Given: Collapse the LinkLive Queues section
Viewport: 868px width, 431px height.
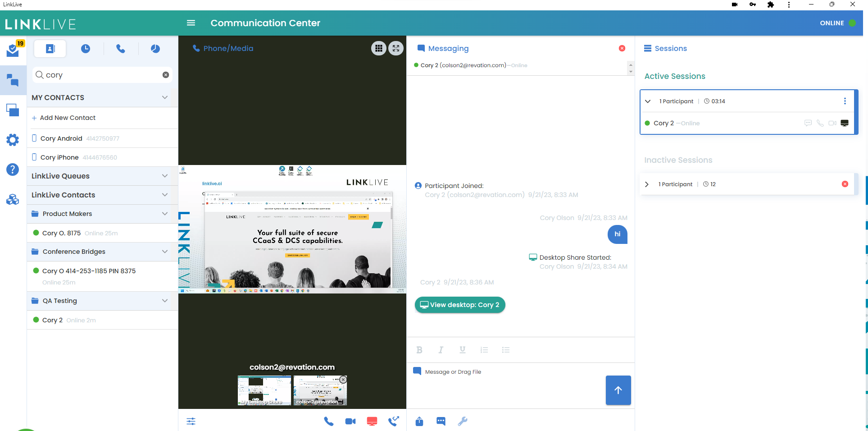Looking at the screenshot, I should click(165, 176).
